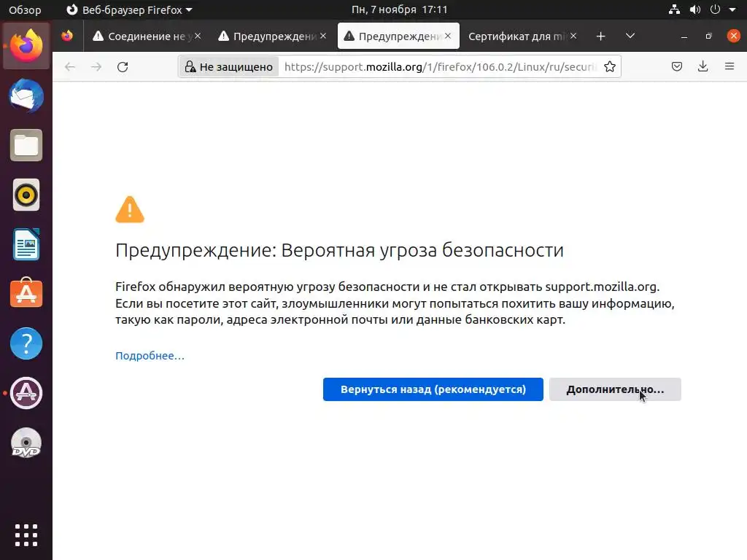Open the network status icon in top bar
This screenshot has height=560, width=747.
pos(674,9)
